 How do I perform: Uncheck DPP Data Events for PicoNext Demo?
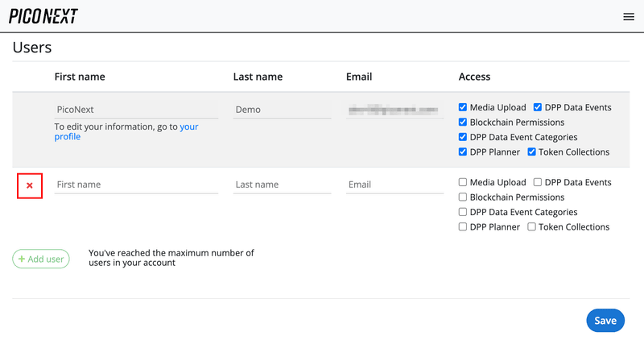[x=538, y=107]
